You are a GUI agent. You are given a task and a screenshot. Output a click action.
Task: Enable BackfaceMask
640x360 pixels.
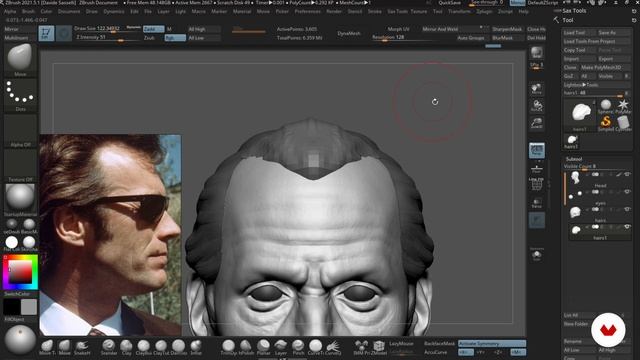click(x=439, y=344)
